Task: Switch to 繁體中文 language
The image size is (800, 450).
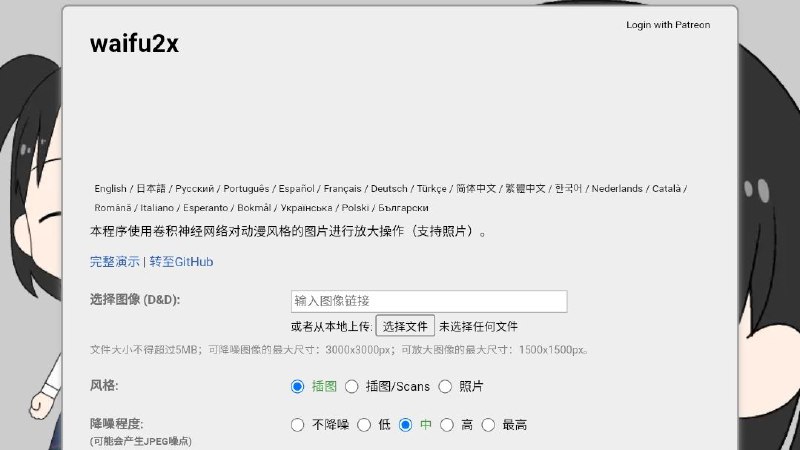Action: (525, 189)
